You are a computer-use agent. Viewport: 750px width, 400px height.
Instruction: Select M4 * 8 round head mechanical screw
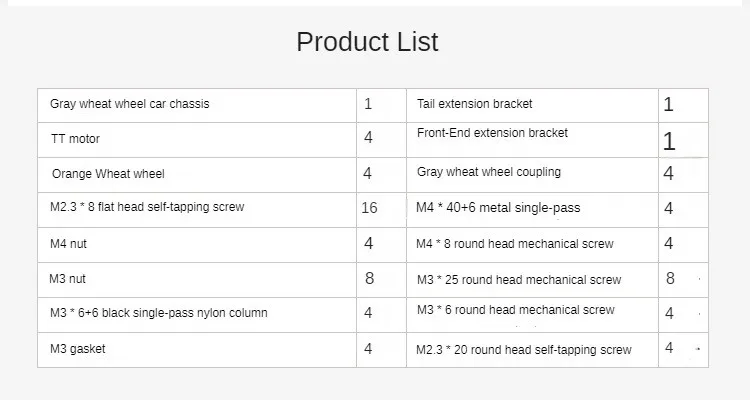click(x=515, y=244)
